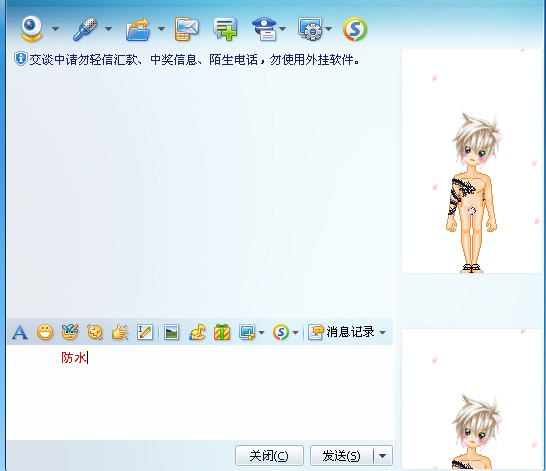Expand the send button options arrow
Viewport: 546px width, 471px height.
[383, 456]
